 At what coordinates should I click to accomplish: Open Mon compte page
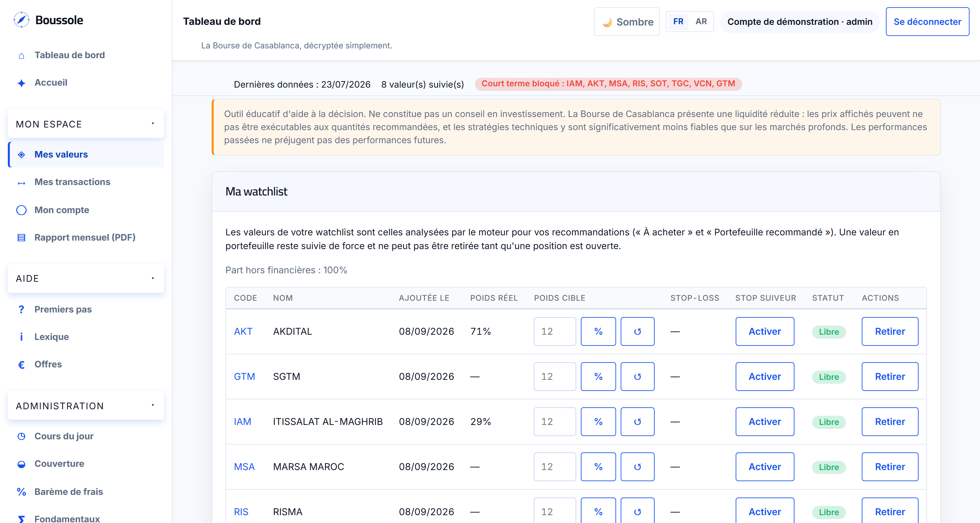point(86,210)
